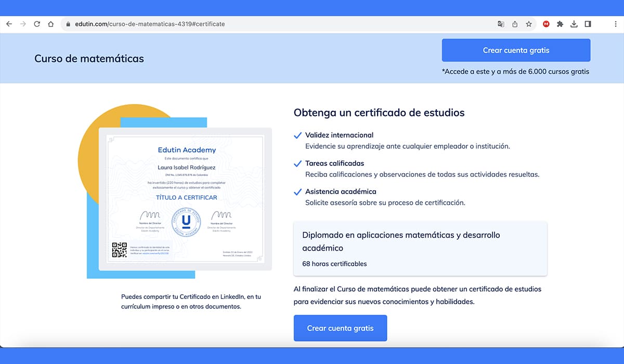Bookmark this page with the star
This screenshot has width=624, height=364.
(529, 24)
